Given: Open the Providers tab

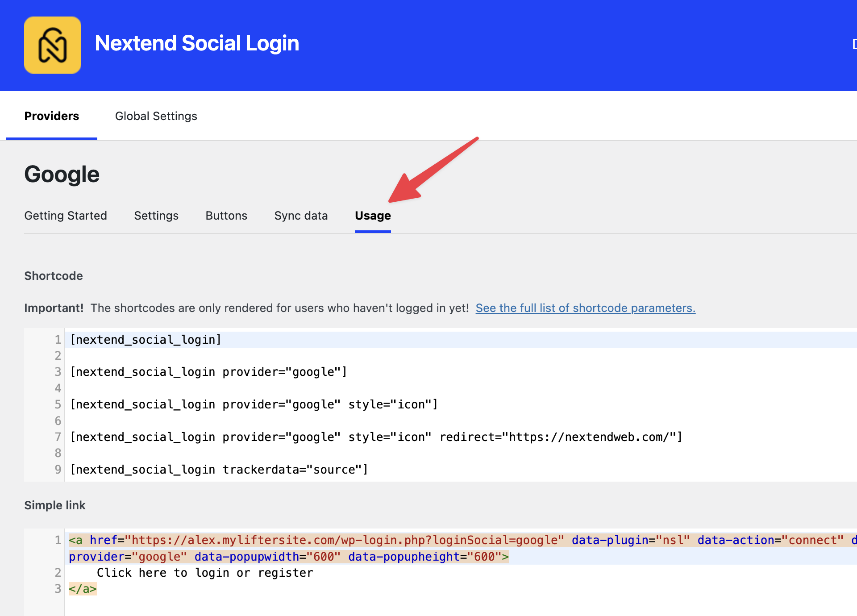Looking at the screenshot, I should (52, 116).
